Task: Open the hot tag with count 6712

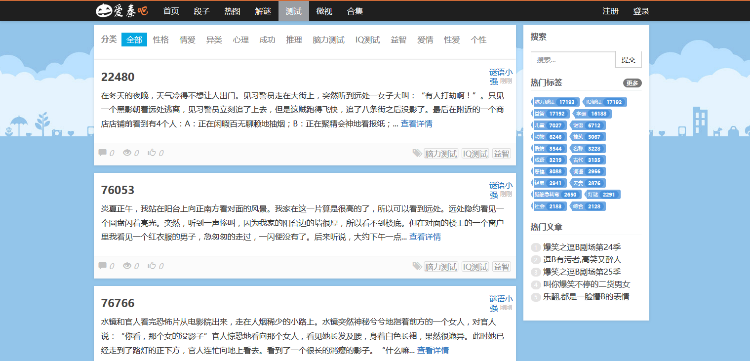Action: click(x=588, y=125)
